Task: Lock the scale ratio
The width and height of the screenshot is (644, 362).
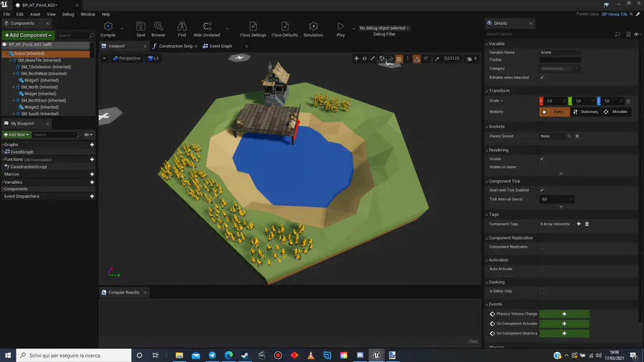Action: pyautogui.click(x=628, y=101)
